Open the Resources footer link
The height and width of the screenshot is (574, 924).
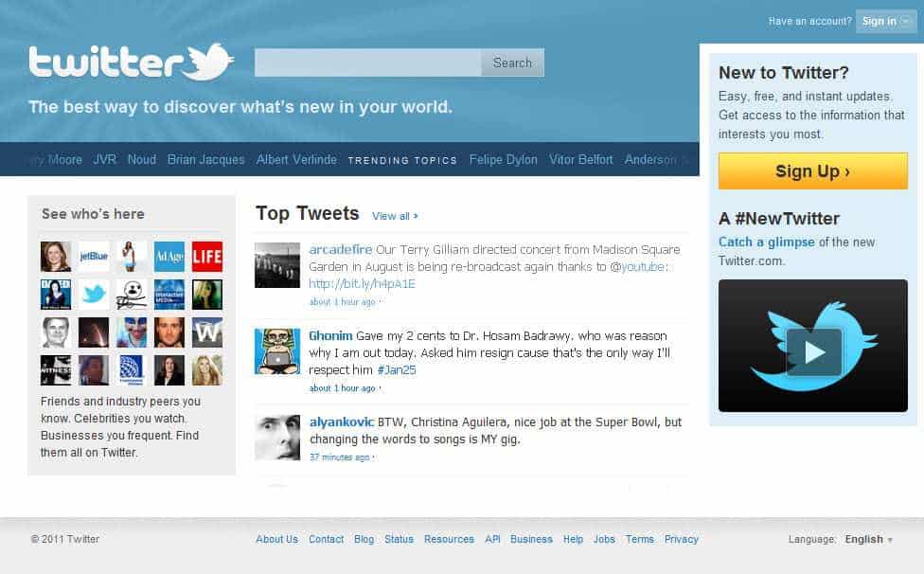pyautogui.click(x=449, y=539)
